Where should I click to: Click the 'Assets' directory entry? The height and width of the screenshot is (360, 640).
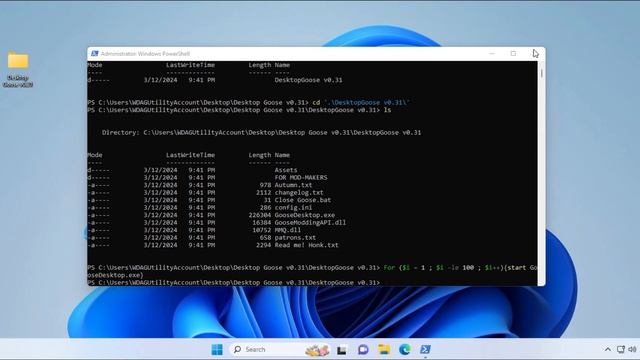pos(286,170)
